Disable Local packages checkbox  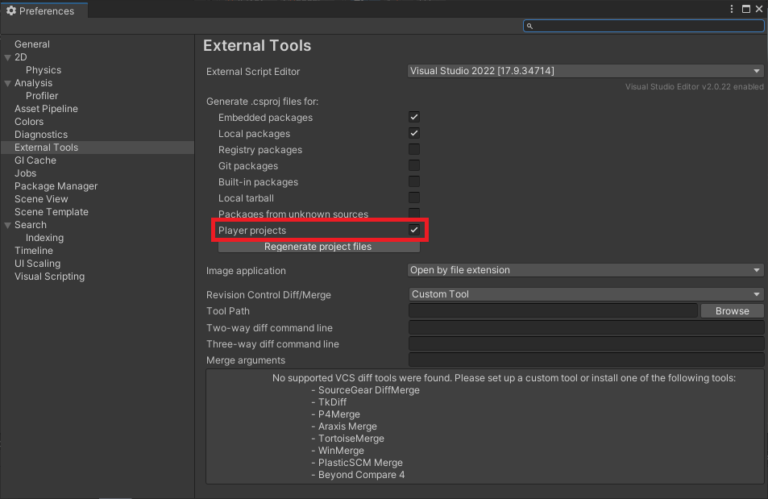[414, 134]
